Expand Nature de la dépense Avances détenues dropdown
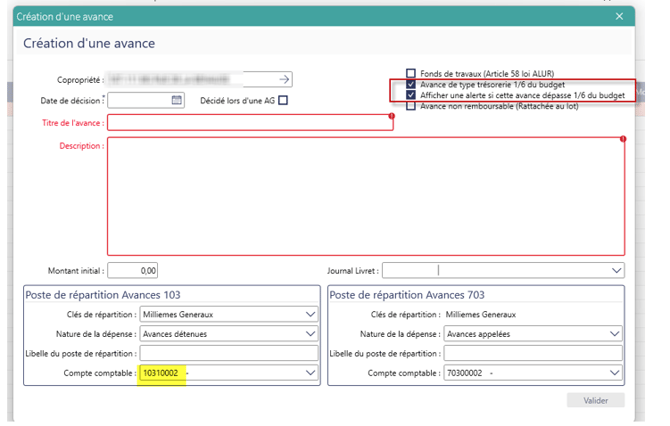This screenshot has width=670, height=426. (x=308, y=334)
